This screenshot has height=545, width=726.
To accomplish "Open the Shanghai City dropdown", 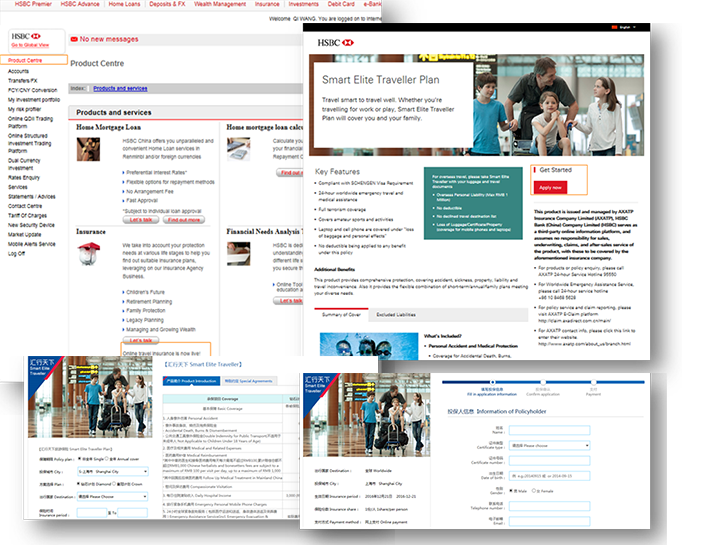I will click(113, 471).
